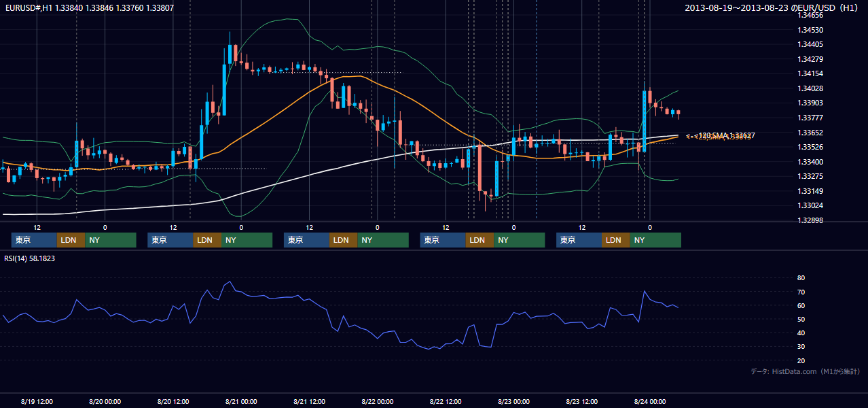Click price axis label 1.33024
Viewport: 868px width, 408px height.
(810, 205)
